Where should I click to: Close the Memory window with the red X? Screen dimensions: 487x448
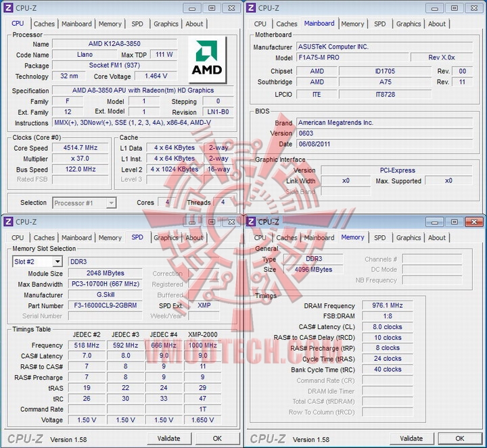click(x=474, y=222)
